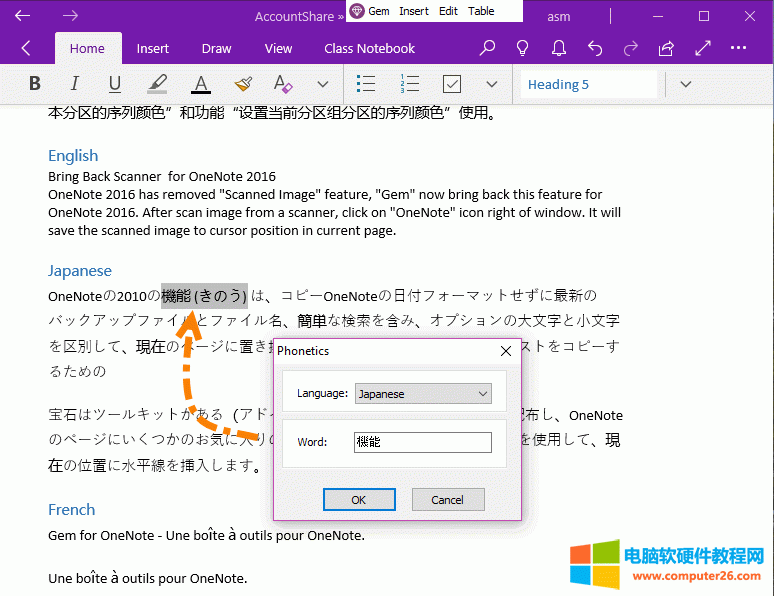This screenshot has height=596, width=774.
Task: Open notifications bell
Action: click(x=559, y=48)
